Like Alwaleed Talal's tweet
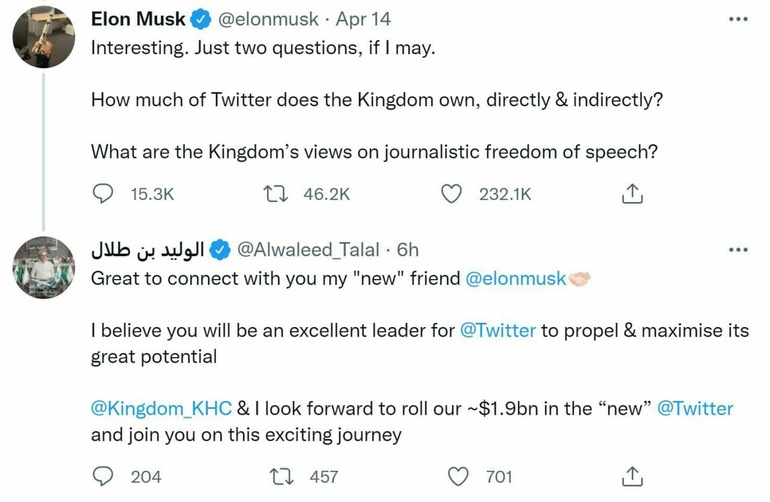Viewport: 770px width, 502px height. point(459,477)
